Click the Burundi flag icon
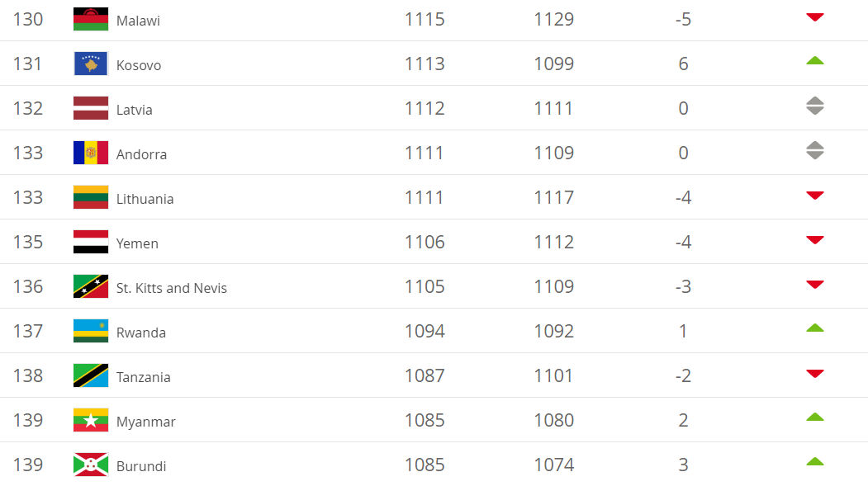This screenshot has height=486, width=868. (91, 465)
